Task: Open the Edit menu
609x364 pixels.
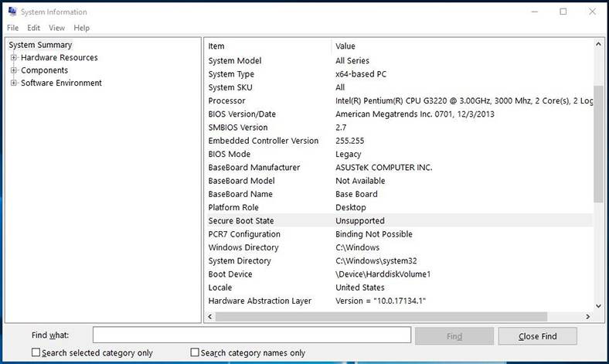Action: coord(33,28)
